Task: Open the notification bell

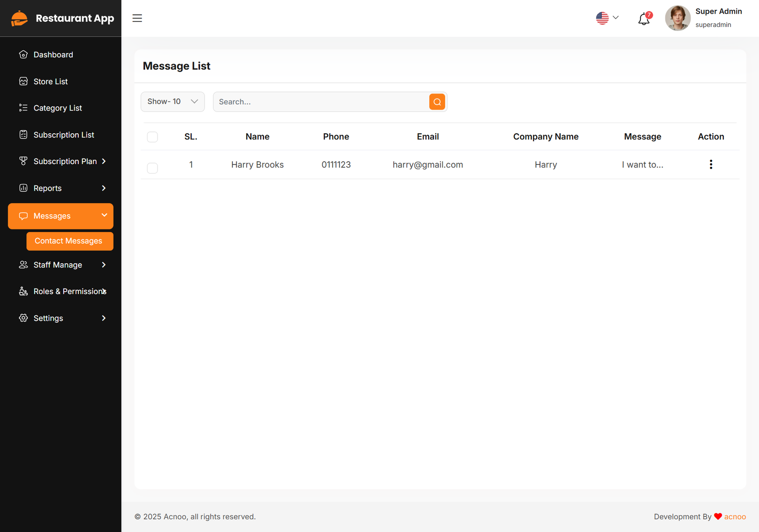Action: (x=644, y=19)
